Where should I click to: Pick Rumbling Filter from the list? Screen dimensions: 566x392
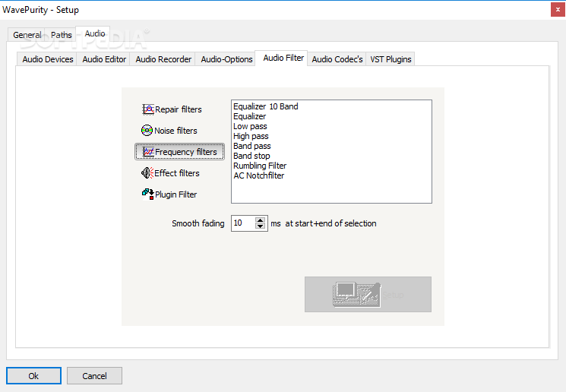(260, 166)
